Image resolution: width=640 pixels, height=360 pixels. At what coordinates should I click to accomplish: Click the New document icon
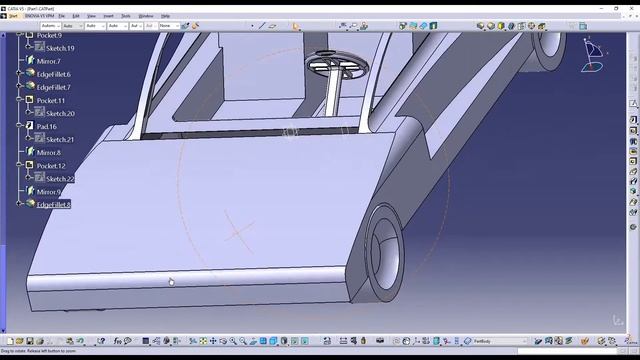(10, 341)
